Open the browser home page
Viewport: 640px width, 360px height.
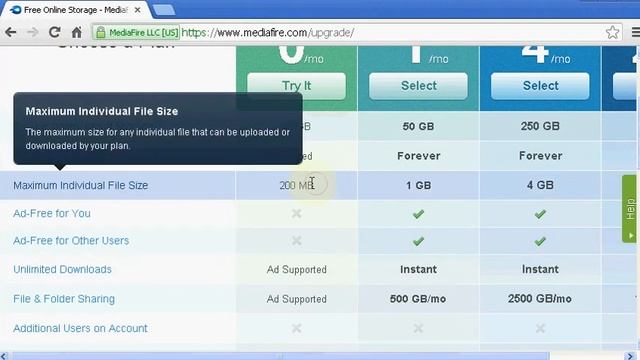tap(76, 32)
